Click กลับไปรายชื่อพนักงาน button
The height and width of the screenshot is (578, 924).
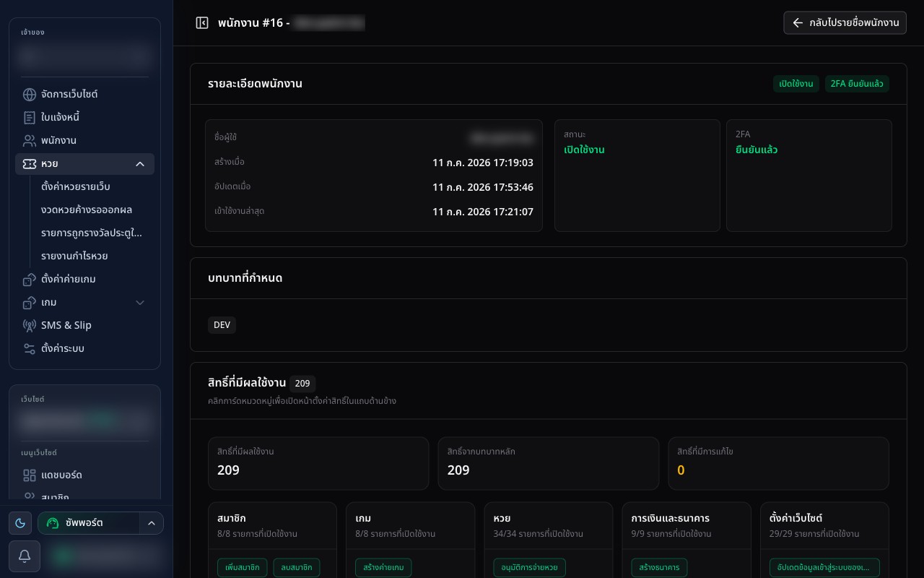(x=845, y=23)
